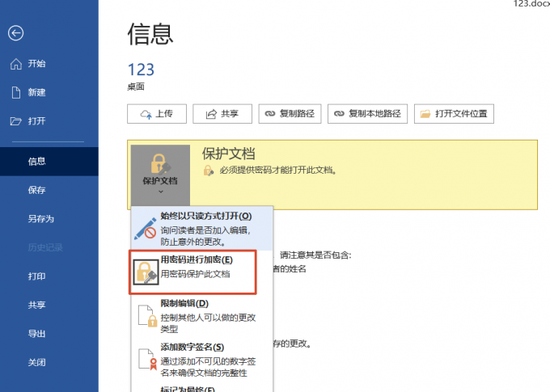Click the folder icon in 打开文件位置

pos(425,114)
